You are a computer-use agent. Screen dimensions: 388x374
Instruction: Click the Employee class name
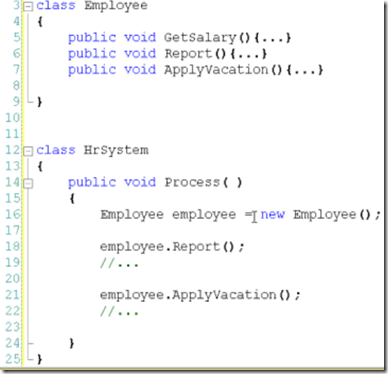click(116, 6)
